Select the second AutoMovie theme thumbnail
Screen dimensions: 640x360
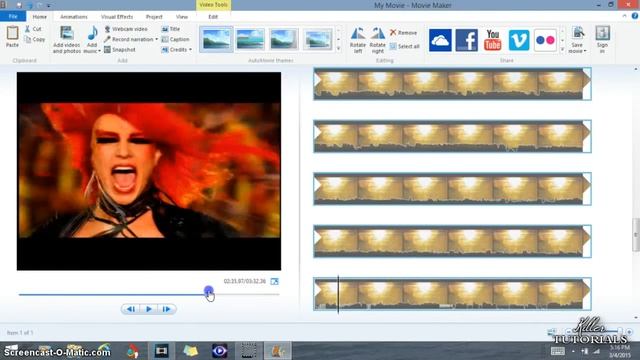[x=250, y=40]
